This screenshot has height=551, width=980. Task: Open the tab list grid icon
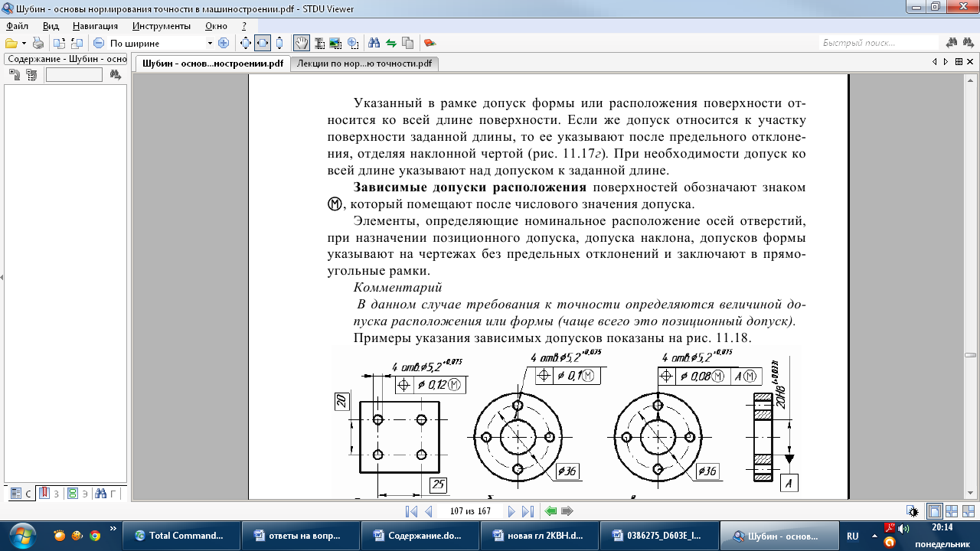(957, 62)
